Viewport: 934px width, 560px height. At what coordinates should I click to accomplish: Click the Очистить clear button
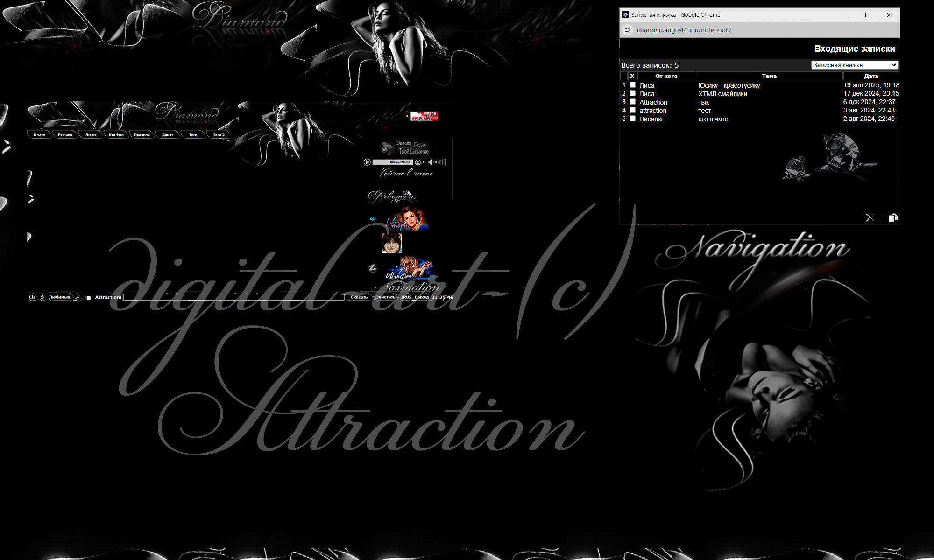pos(385,297)
